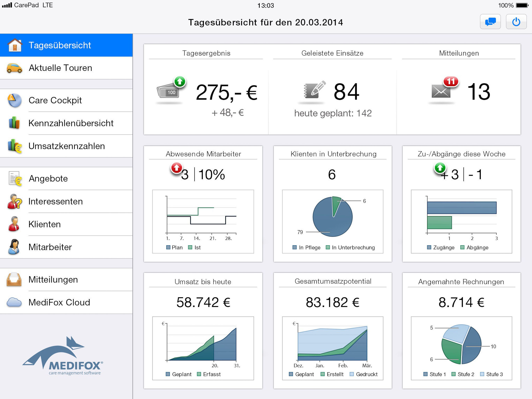Go to Interessenten in sidebar
The height and width of the screenshot is (399, 532).
(55, 201)
